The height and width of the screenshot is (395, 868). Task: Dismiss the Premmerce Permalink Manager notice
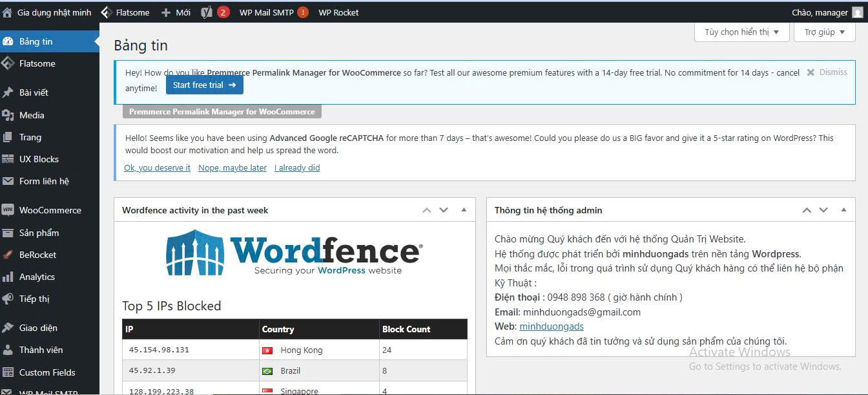point(827,72)
